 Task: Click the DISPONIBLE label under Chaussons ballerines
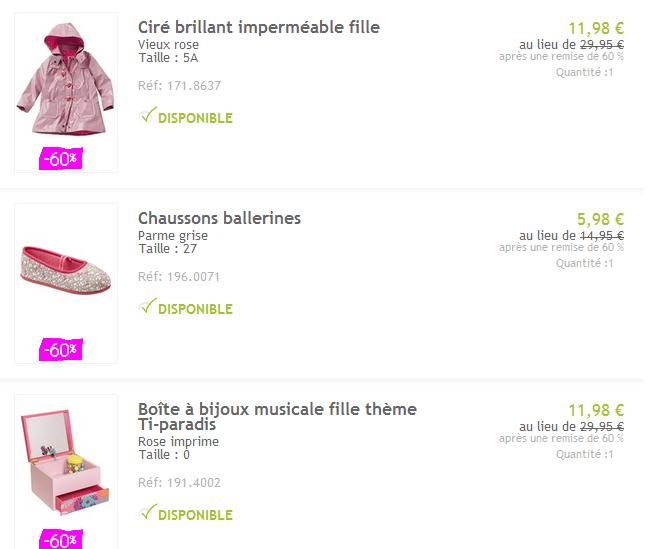click(x=195, y=309)
